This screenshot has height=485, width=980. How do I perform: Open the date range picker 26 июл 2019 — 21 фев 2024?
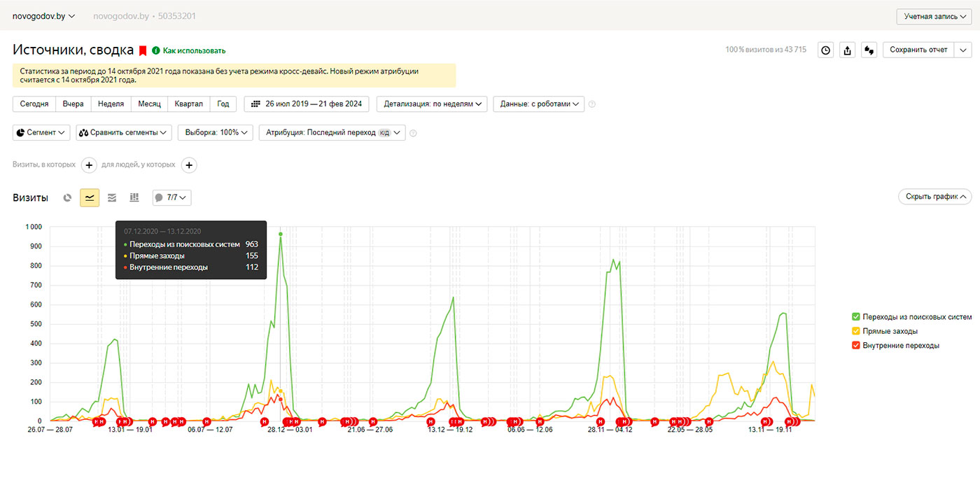[x=307, y=104]
